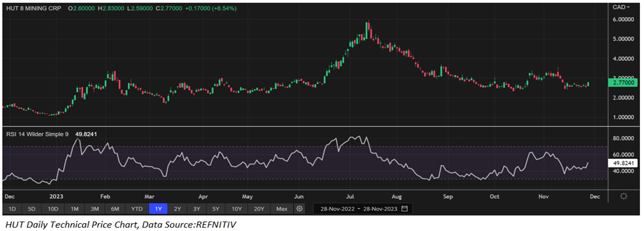Select the 10Y range option

tap(236, 208)
